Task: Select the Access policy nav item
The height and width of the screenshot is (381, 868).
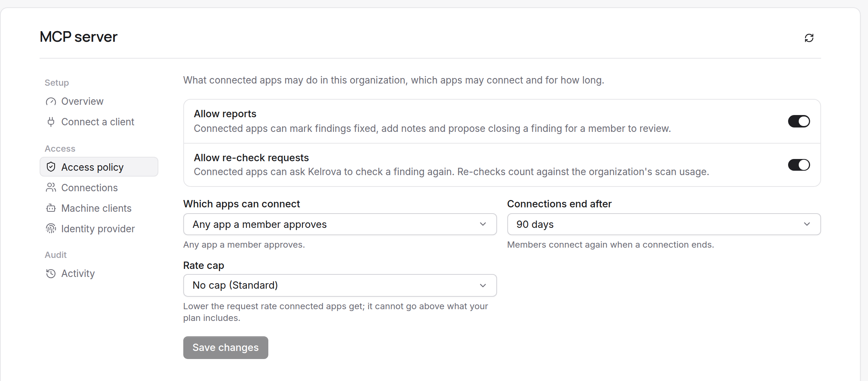Action: coord(99,167)
